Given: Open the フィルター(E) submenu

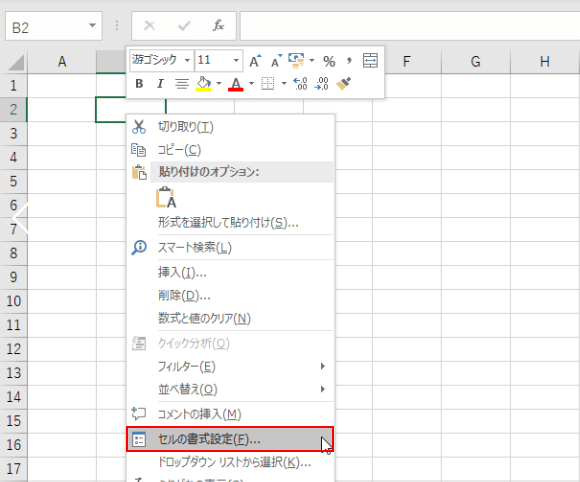Looking at the screenshot, I should (230, 366).
